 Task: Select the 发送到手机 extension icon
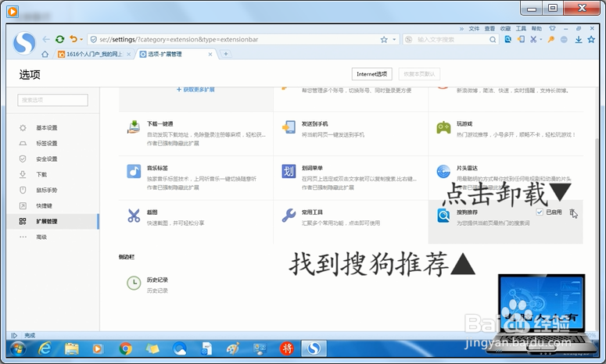click(x=289, y=127)
